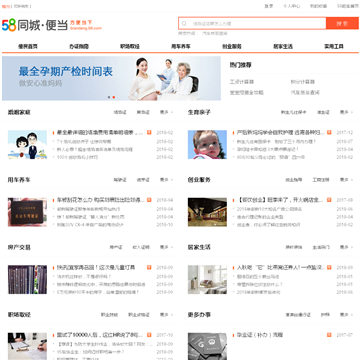Click orange badge icon beside 车被刮花怎么办 headline

tap(149, 200)
